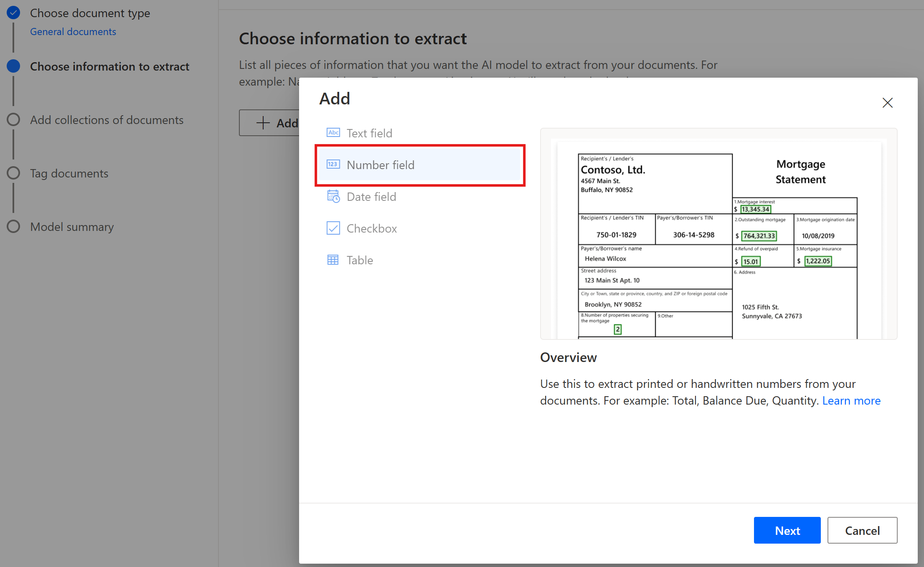This screenshot has width=924, height=567.
Task: Choose Text field from the field type list
Action: click(x=369, y=133)
